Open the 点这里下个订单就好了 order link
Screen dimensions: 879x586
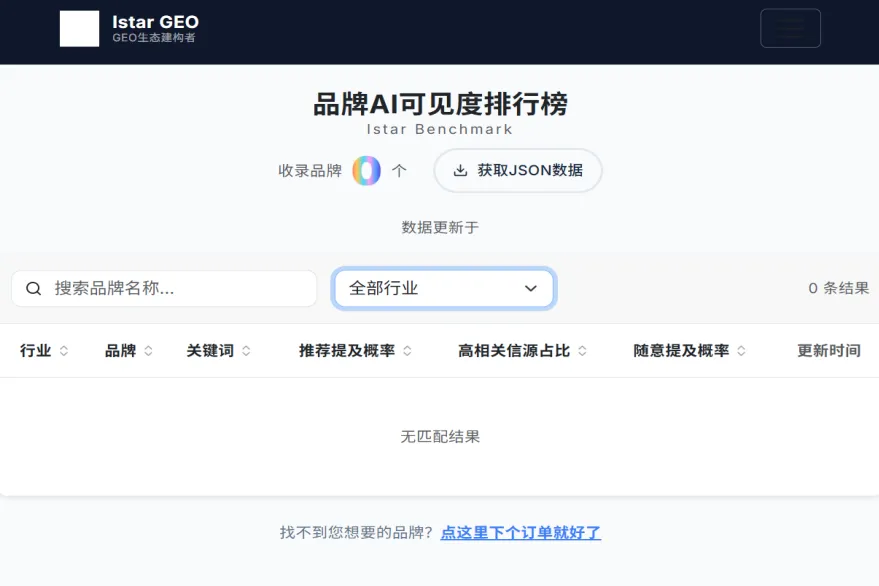(520, 533)
